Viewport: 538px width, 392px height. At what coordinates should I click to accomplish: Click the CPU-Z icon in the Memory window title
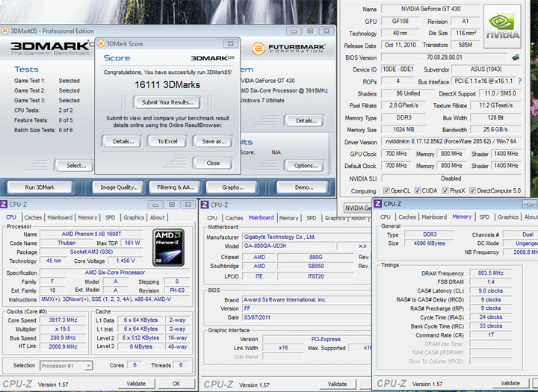[377, 204]
